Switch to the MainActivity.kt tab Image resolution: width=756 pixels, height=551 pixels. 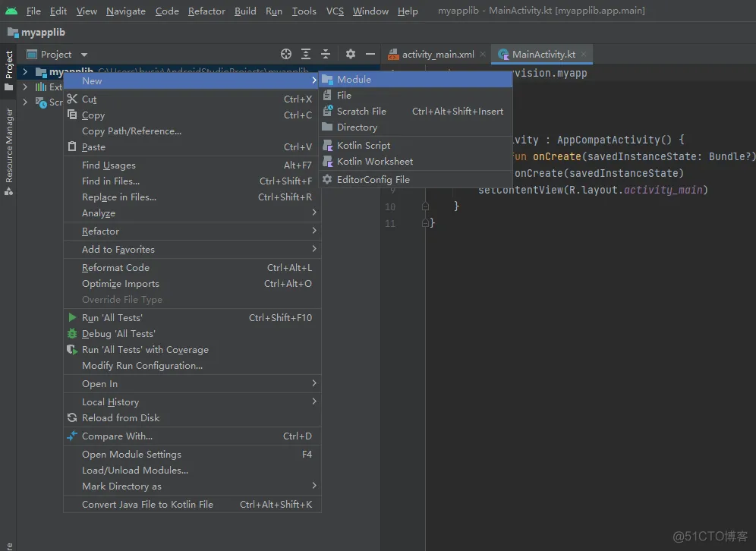543,55
